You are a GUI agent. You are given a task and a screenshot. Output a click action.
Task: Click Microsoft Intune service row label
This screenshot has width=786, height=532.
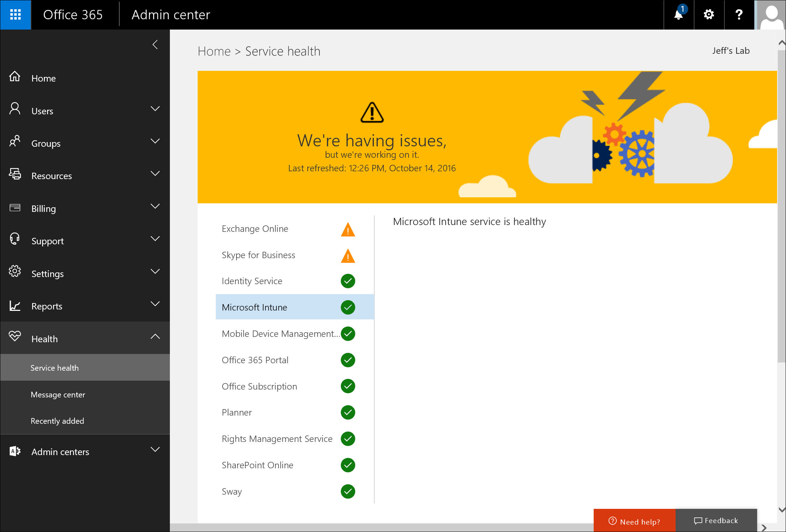point(254,307)
